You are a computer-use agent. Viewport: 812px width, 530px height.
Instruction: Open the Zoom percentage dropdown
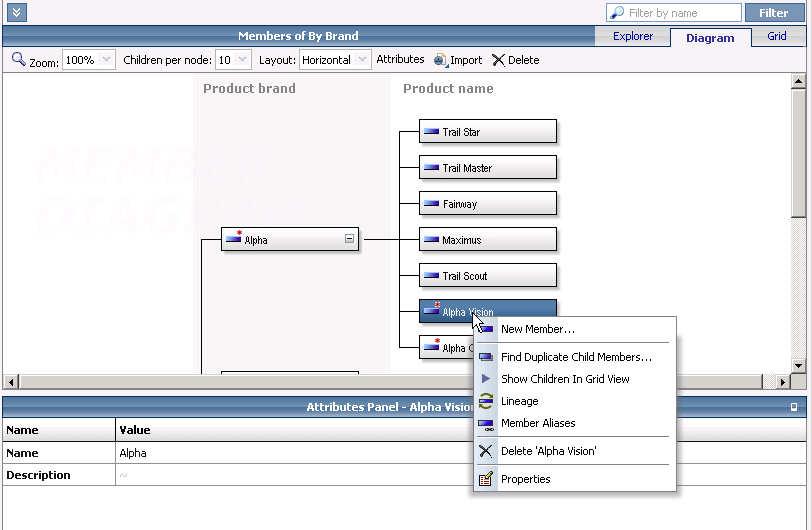[106, 60]
